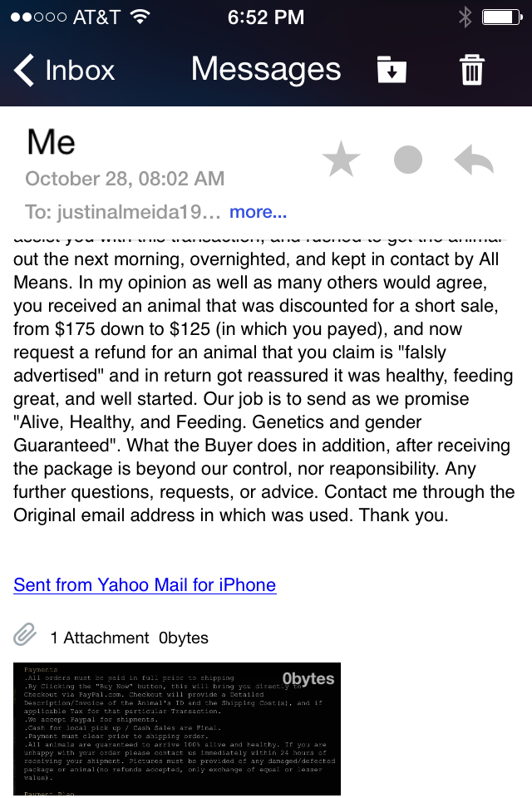Tap the AT&T signal strength dots
The width and height of the screenshot is (532, 798).
pos(39,17)
